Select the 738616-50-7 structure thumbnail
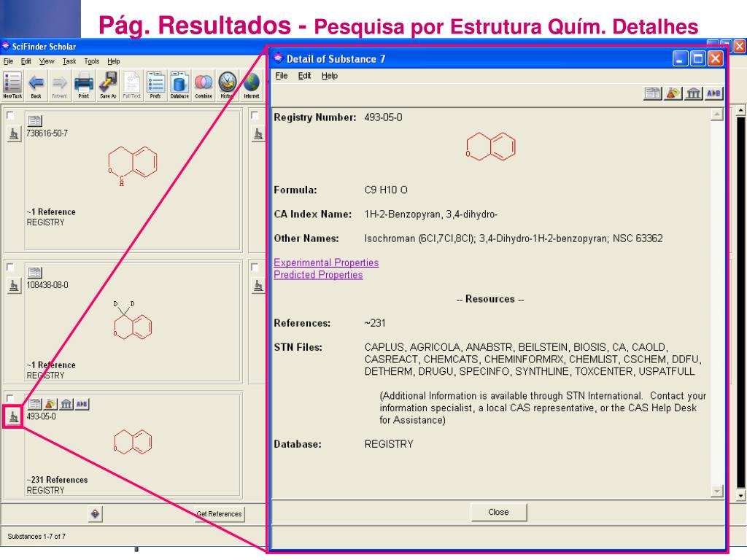Screen dimensions: 747x560 [133, 166]
